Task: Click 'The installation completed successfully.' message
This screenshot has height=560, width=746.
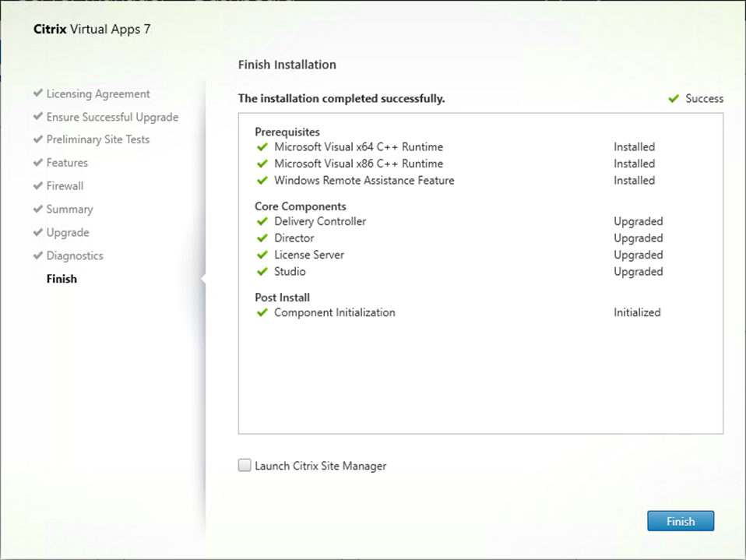Action: [x=342, y=98]
